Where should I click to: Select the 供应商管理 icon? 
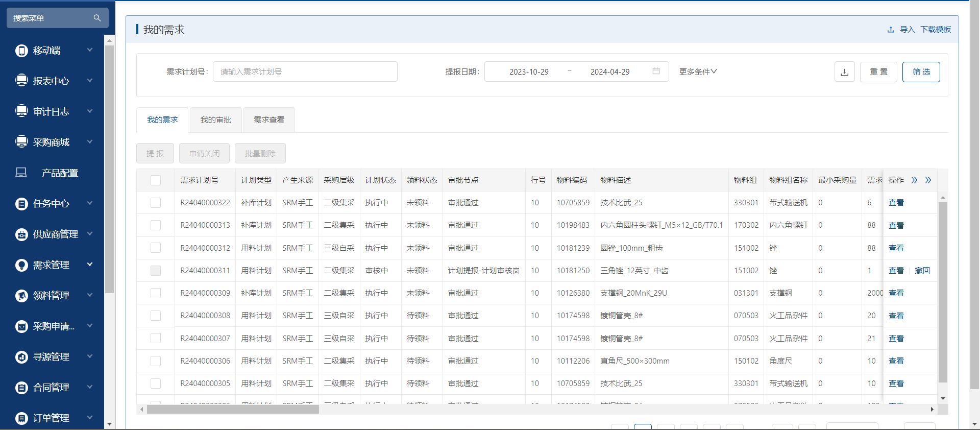(21, 234)
